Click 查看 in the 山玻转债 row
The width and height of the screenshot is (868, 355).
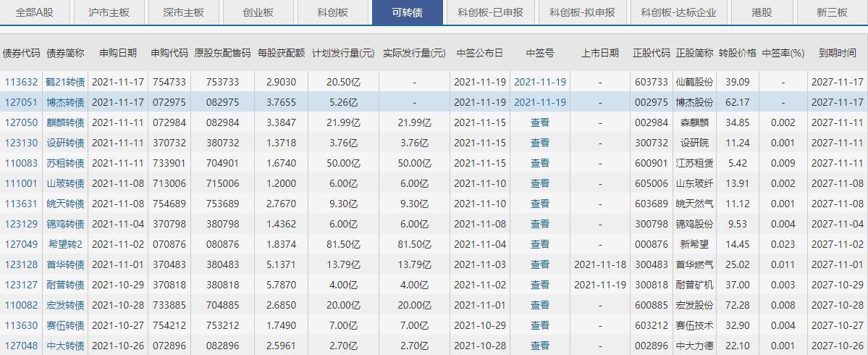(x=540, y=183)
